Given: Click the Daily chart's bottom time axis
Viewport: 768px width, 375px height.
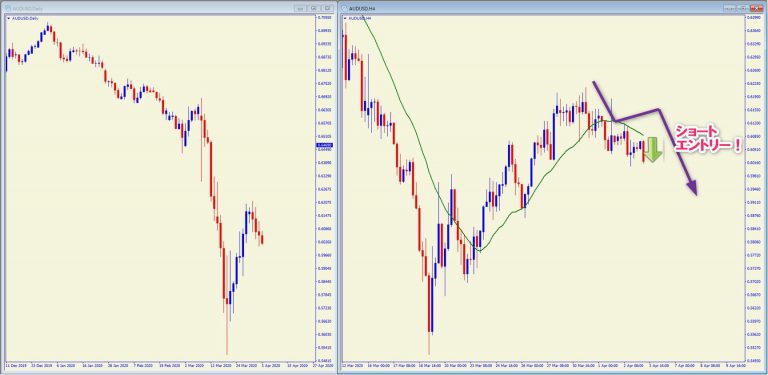Looking at the screenshot, I should pyautogui.click(x=159, y=365).
